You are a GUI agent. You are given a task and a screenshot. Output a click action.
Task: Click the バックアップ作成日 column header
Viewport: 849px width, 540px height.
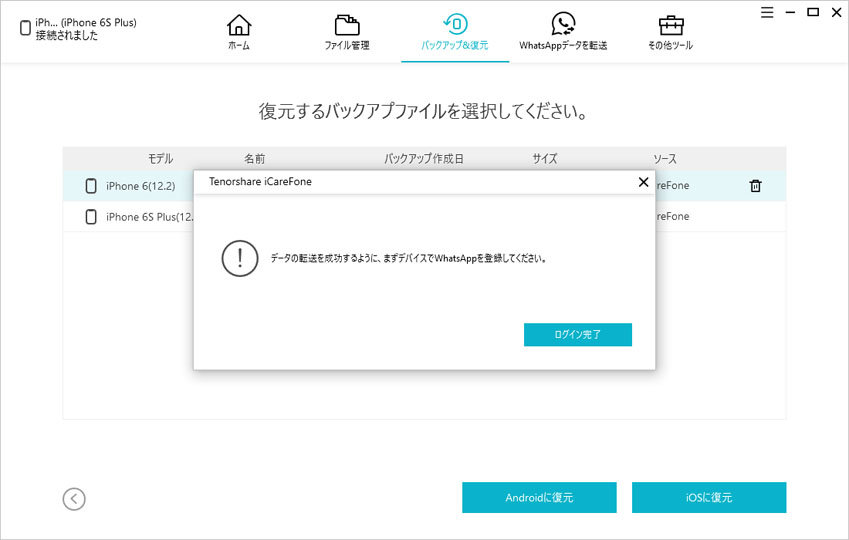tap(424, 159)
